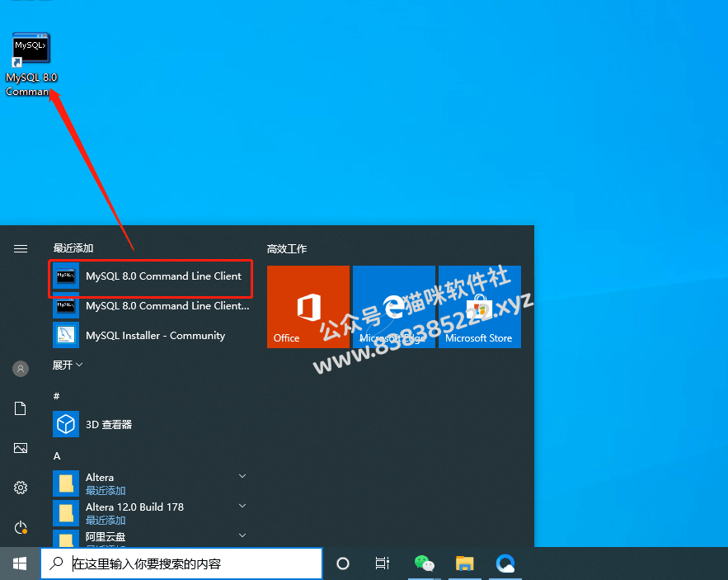This screenshot has width=728, height=580.
Task: Open the Microsoft Edge tile
Action: click(394, 307)
